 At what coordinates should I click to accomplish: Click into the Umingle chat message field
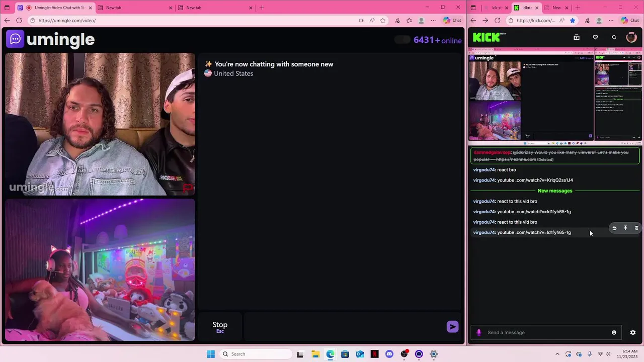coord(344,327)
